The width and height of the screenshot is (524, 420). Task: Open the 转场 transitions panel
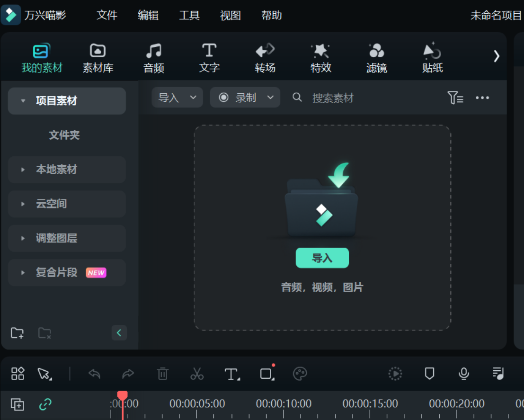[x=265, y=56]
